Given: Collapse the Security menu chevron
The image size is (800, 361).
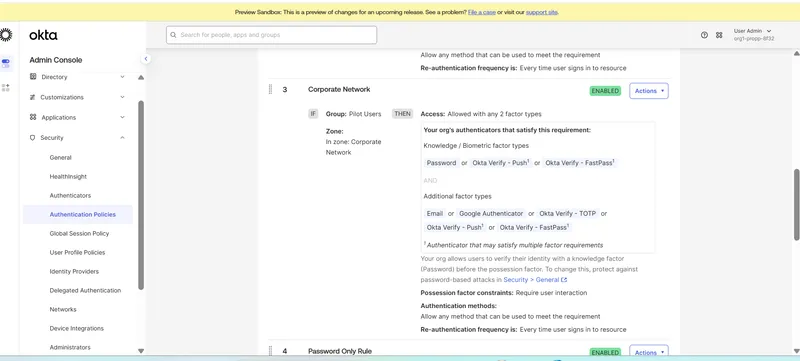Looking at the screenshot, I should 122,138.
